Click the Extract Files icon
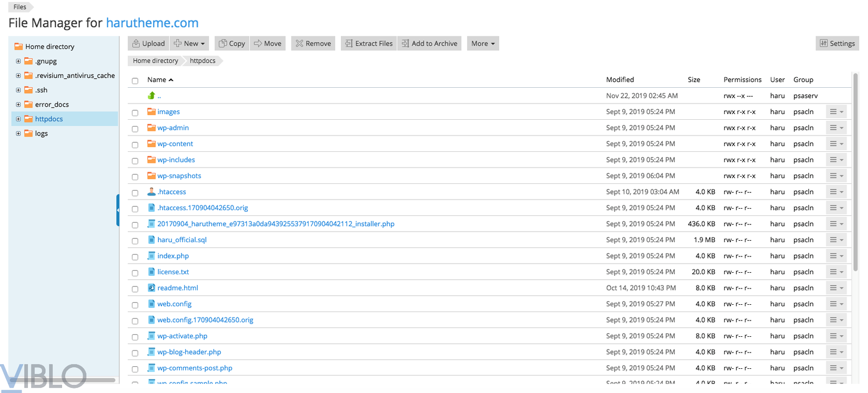868x393 pixels. click(x=349, y=44)
